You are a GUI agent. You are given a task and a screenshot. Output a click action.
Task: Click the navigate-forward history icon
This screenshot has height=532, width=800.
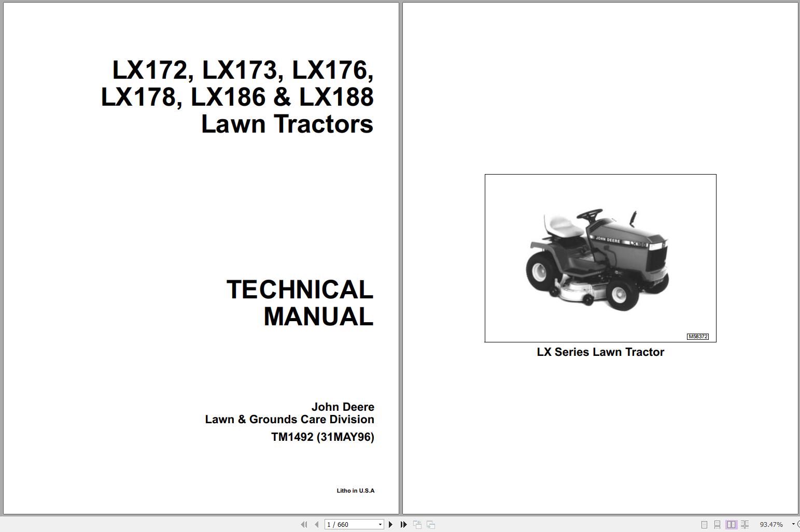click(x=430, y=524)
